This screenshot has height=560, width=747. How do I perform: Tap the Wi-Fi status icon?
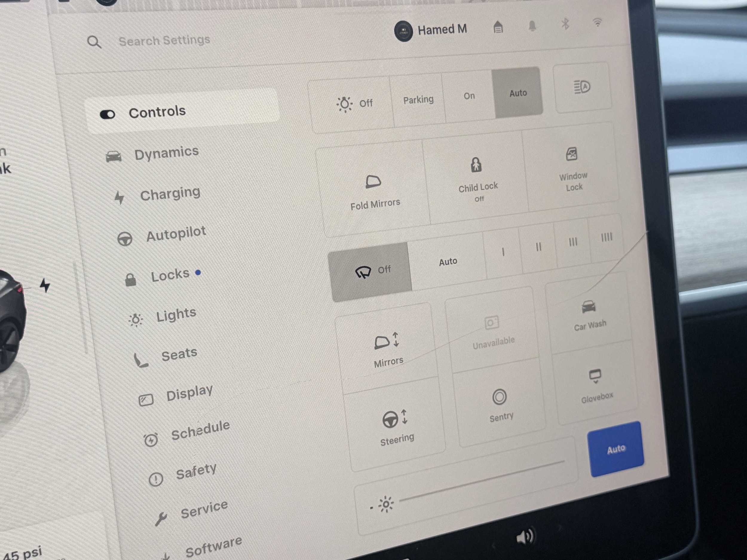(597, 22)
